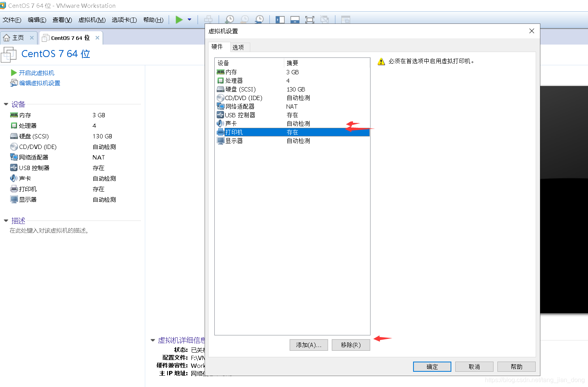Toggle the thumbnail bar view icon
Image resolution: width=588 pixels, height=387 pixels.
[x=295, y=20]
